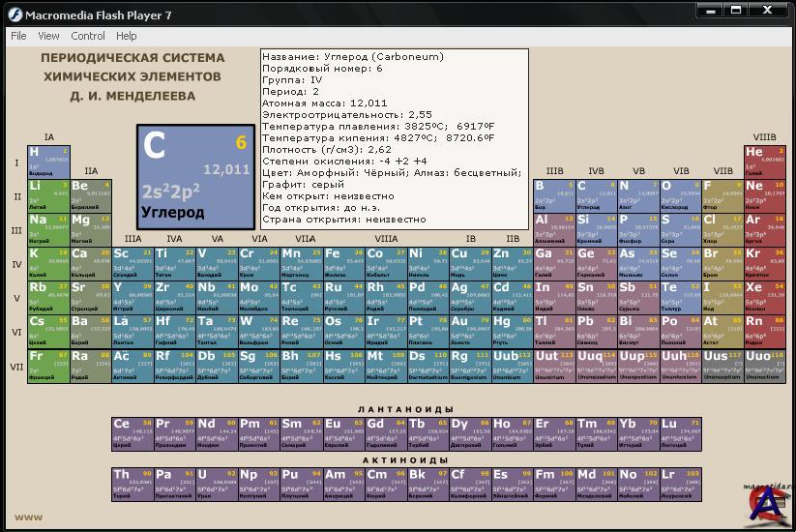Click the Iron (Fe) element cell
Screen dimensions: 796x532
(x=344, y=261)
